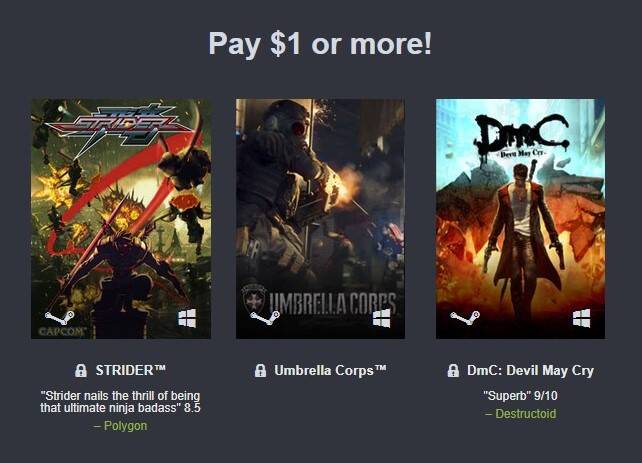Click the Strider ninja badass review quote
Viewport: 642px width, 463px height.
point(120,402)
